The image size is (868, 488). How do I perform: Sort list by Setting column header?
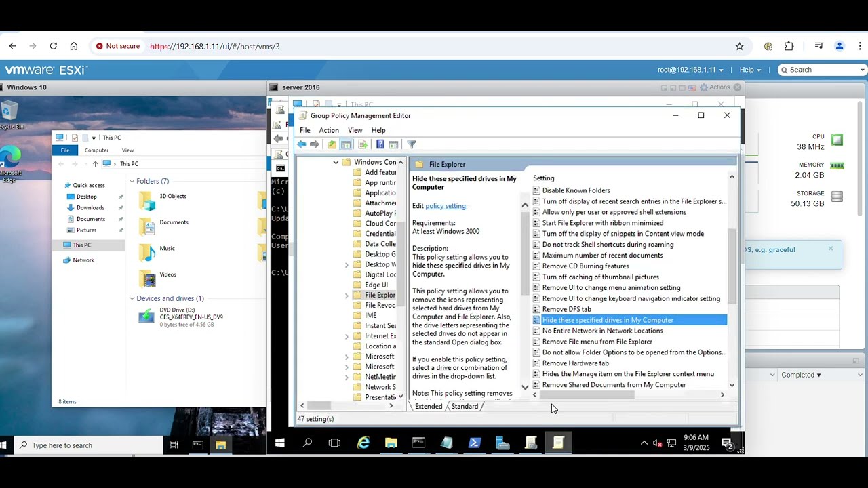pyautogui.click(x=544, y=178)
